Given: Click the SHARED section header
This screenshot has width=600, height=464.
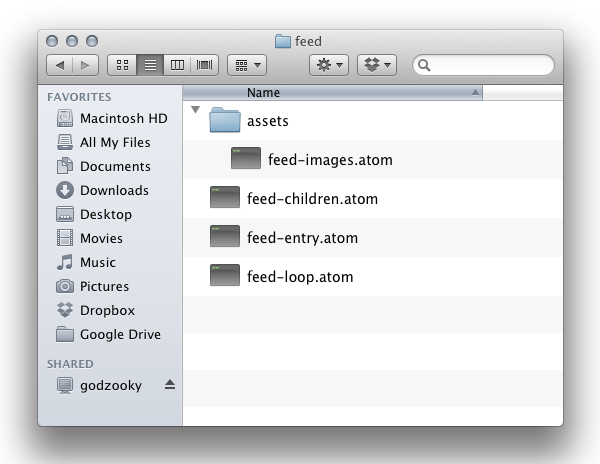Looking at the screenshot, I should point(70,364).
